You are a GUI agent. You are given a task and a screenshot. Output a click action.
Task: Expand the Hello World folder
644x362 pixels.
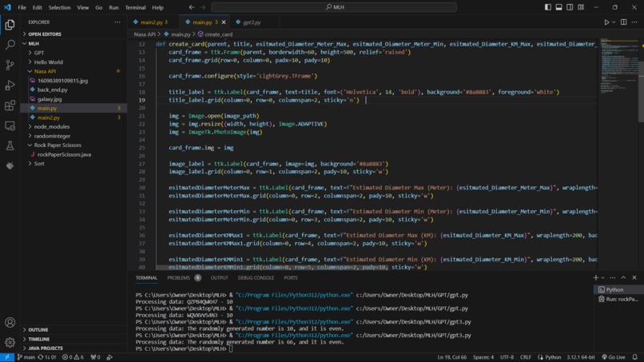tap(49, 62)
